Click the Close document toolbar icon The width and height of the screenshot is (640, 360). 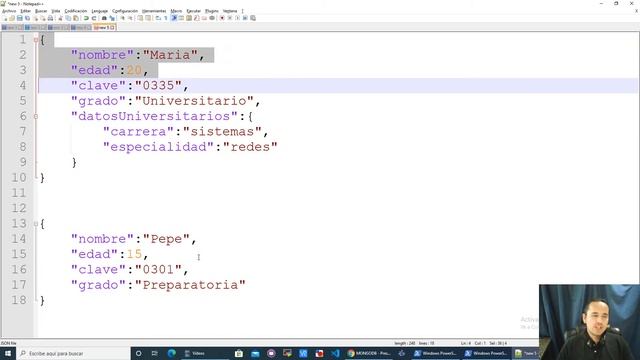coord(36,18)
